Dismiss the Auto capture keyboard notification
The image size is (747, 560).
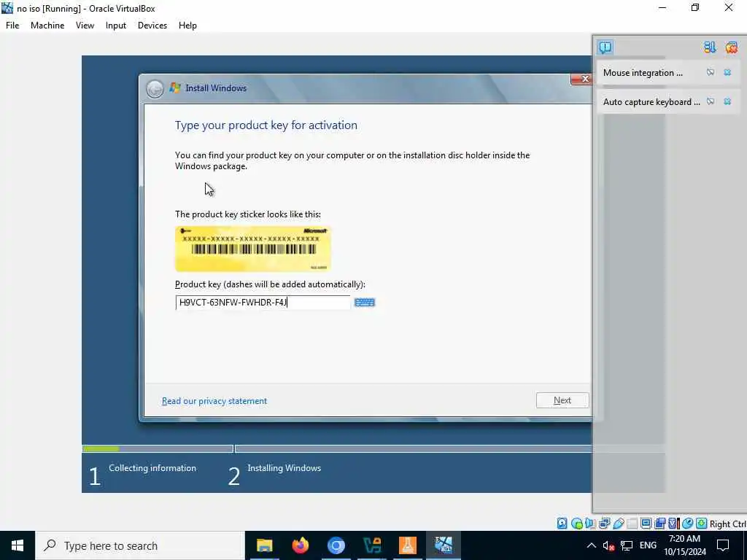pos(727,101)
